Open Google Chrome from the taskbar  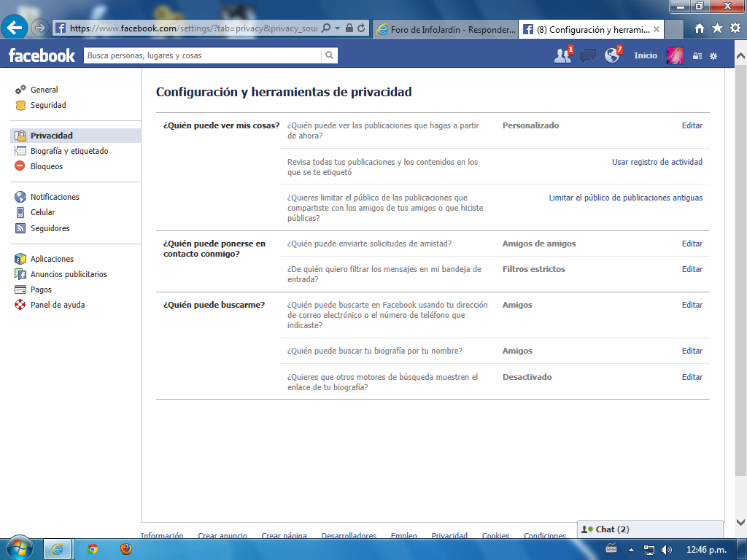93,549
